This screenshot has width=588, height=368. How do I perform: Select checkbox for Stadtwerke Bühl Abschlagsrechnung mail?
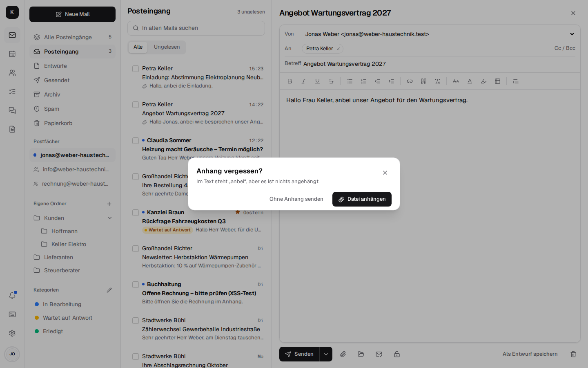point(136,357)
